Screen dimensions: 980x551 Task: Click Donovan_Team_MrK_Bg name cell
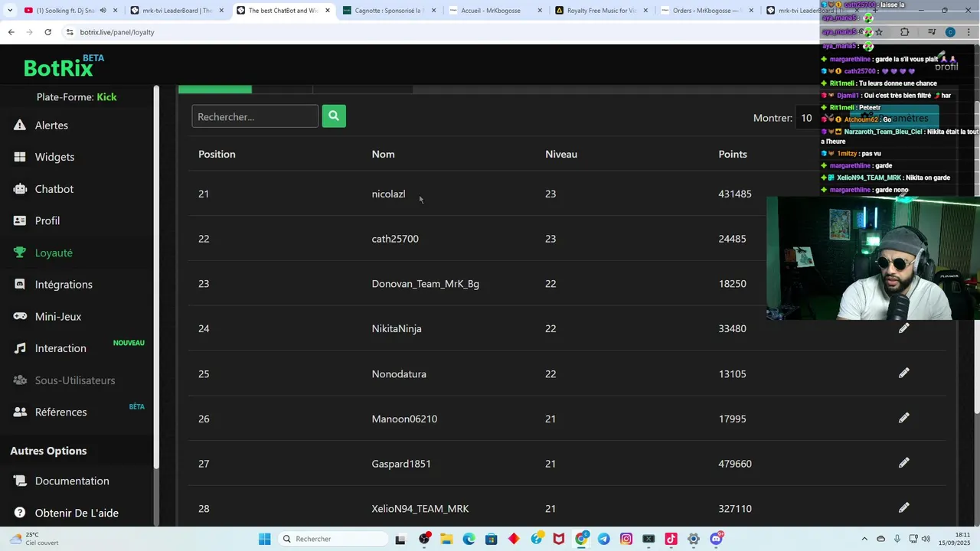[426, 284]
